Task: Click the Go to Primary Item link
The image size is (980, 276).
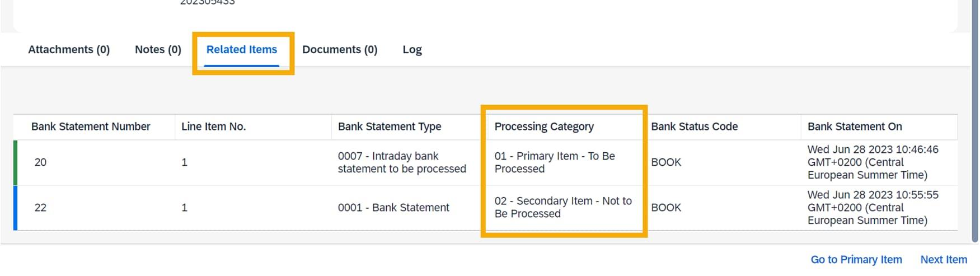Action: pos(856,260)
